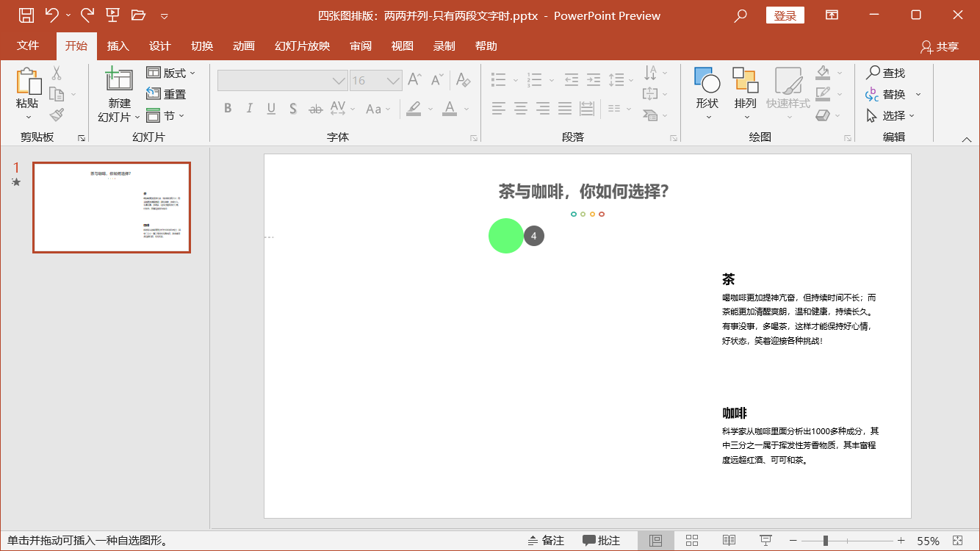This screenshot has width=980, height=551.
Task: Open the search magnifier in title bar
Action: tap(741, 15)
